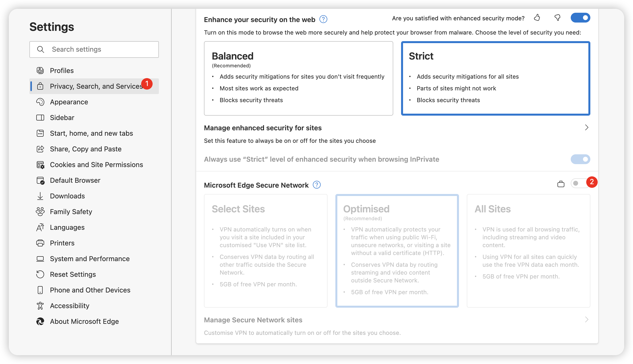Click the Printers icon

click(40, 243)
